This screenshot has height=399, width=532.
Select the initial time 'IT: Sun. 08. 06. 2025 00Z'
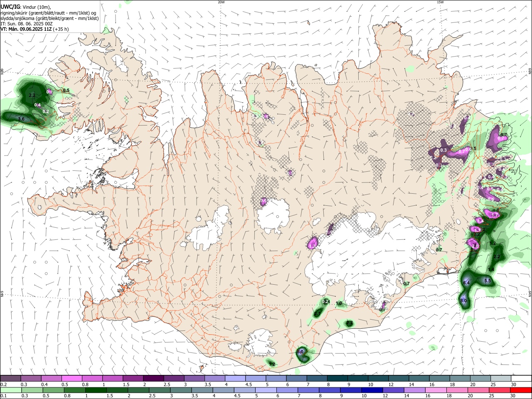coord(27,24)
